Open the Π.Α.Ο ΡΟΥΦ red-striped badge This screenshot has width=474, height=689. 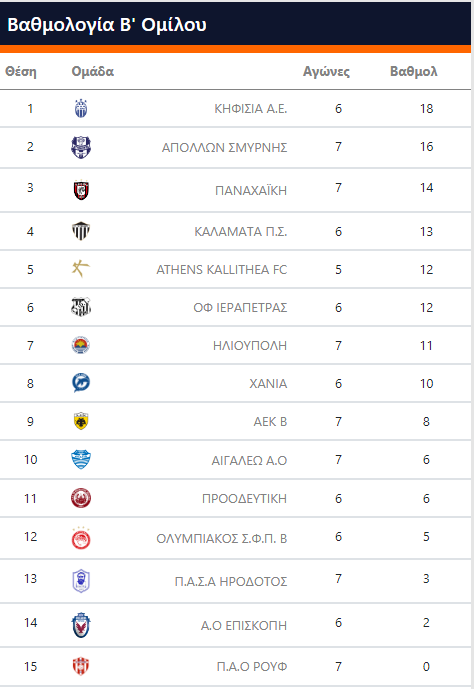[81, 666]
